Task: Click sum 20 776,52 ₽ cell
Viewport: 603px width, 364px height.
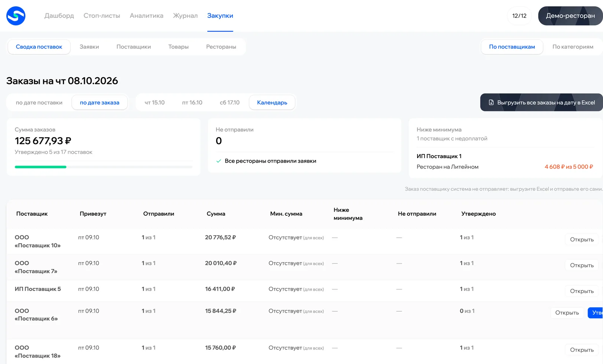Action: (220, 238)
